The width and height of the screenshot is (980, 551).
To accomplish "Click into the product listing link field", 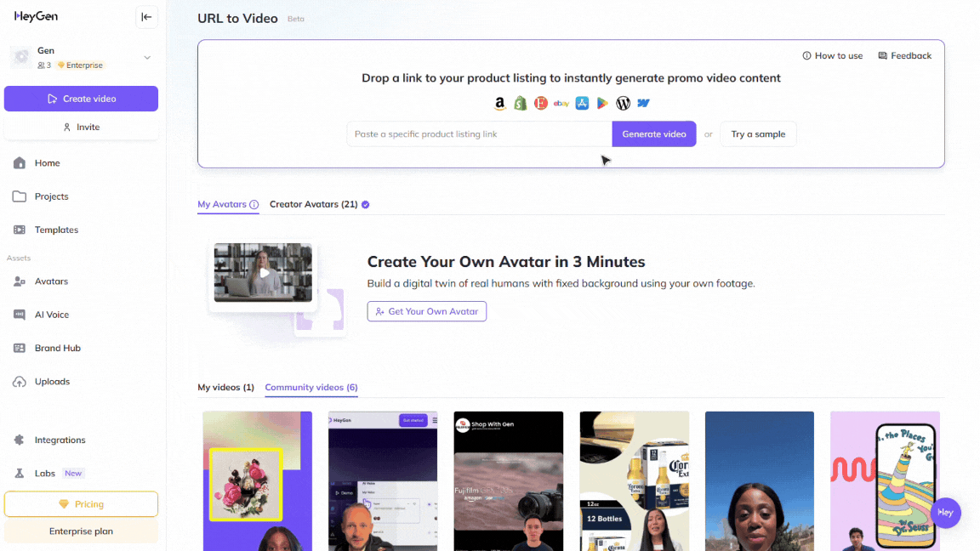I will (479, 134).
